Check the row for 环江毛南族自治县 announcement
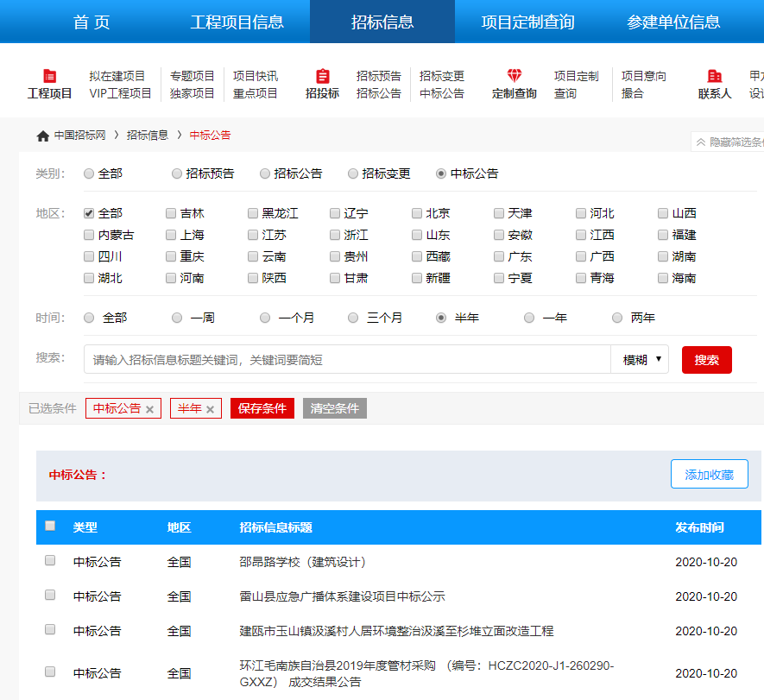 50,672
